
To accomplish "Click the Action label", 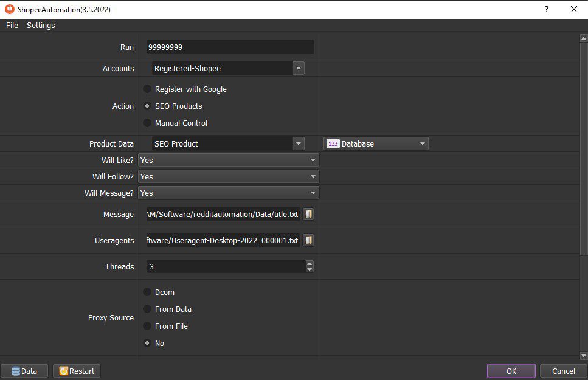I will (123, 106).
